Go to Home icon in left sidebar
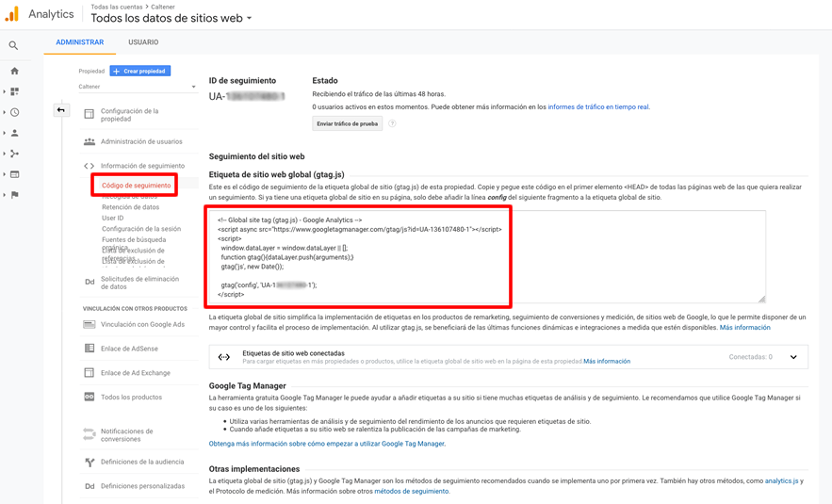This screenshot has height=504, width=832. pos(14,71)
